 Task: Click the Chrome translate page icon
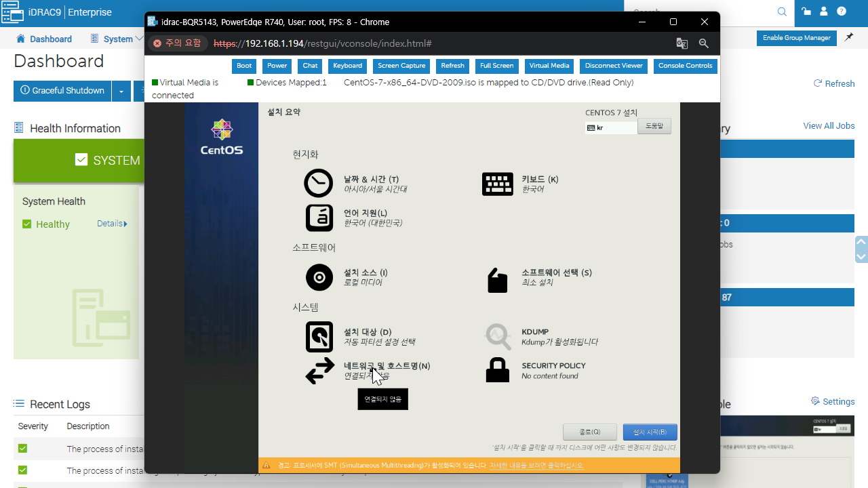click(682, 43)
